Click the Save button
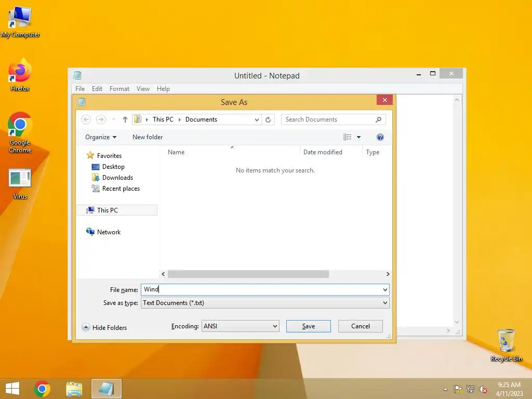Viewport: 532px width, 399px height. click(309, 326)
